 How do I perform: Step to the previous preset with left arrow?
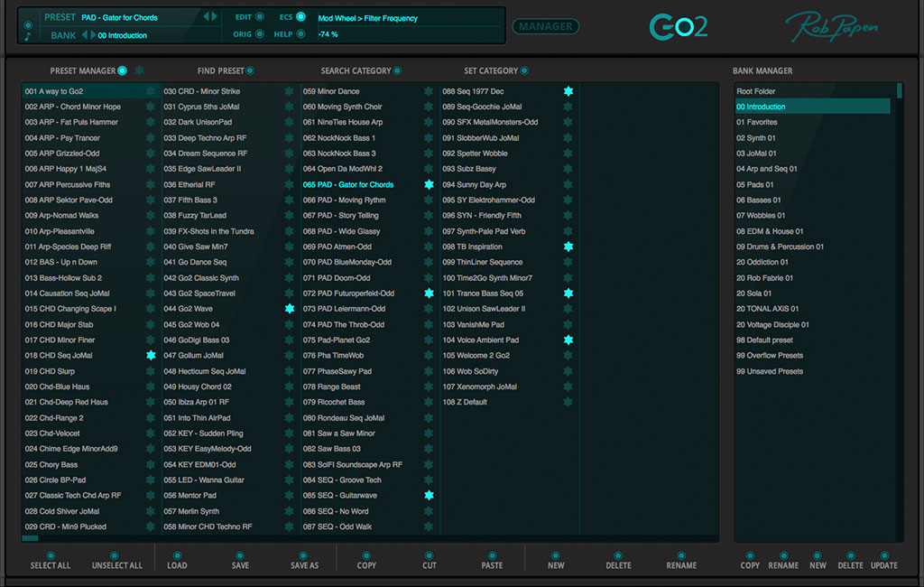(x=206, y=17)
